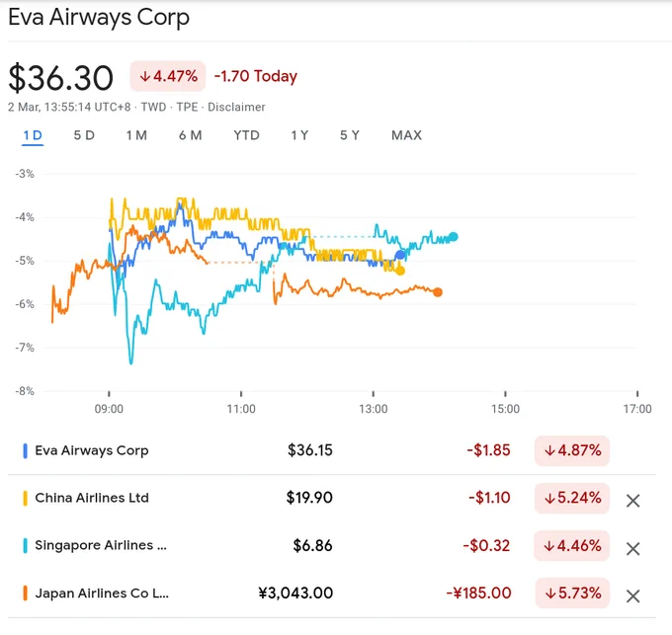
Task: Switch to the 5 D time range
Action: [x=84, y=135]
